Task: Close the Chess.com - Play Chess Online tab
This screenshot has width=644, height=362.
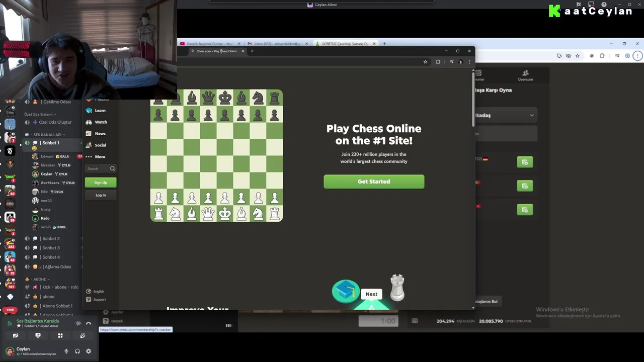Action: tap(243, 51)
